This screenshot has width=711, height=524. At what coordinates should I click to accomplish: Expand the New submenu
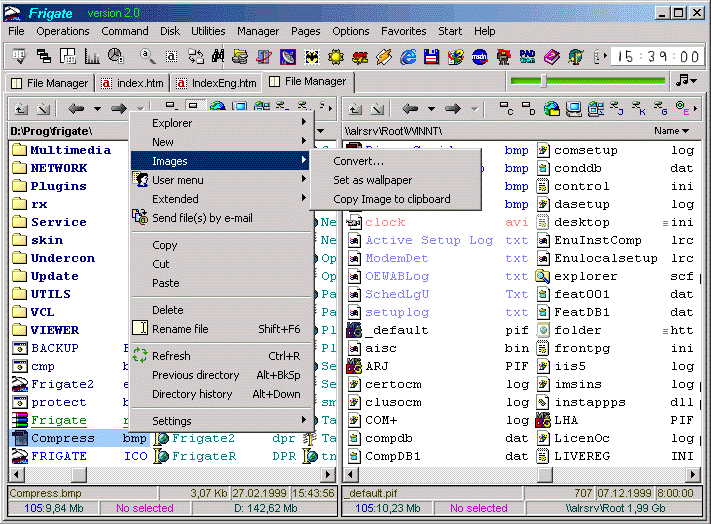pyautogui.click(x=220, y=142)
